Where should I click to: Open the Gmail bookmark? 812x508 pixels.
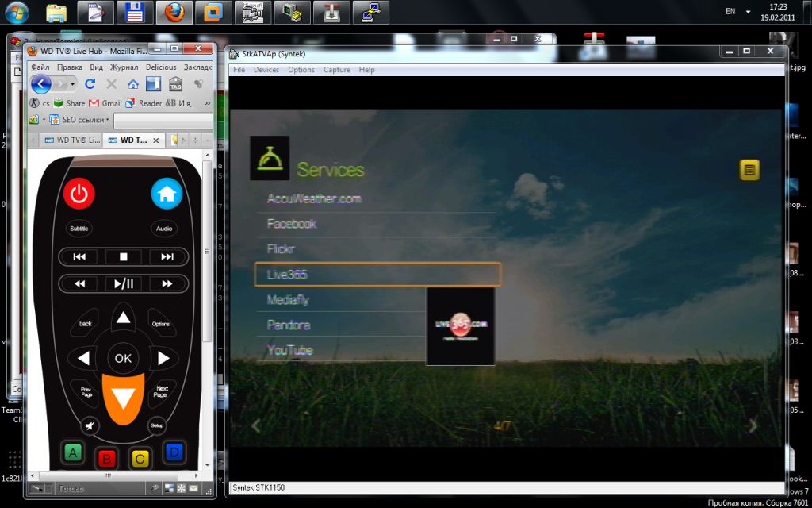click(x=105, y=103)
